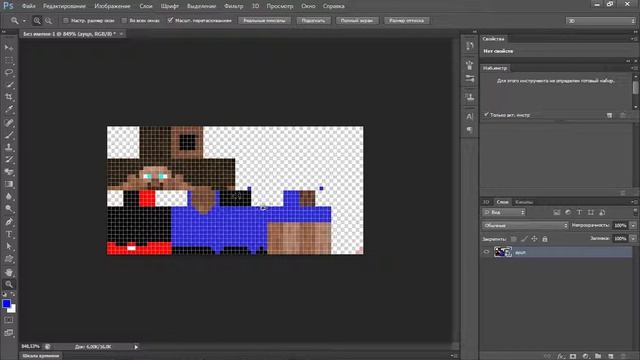Open the 'Просмотр' menu
Image resolution: width=640 pixels, height=360 pixels.
point(280,6)
